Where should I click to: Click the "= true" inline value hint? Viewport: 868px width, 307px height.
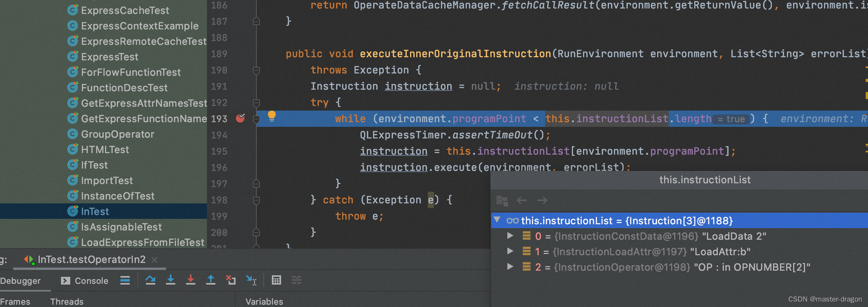(x=731, y=119)
